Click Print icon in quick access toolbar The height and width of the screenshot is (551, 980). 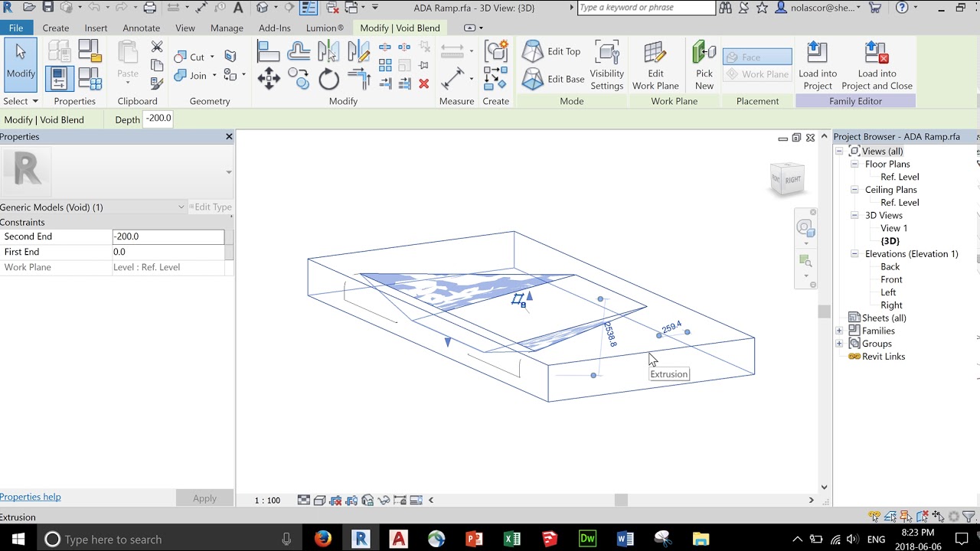coord(150,8)
